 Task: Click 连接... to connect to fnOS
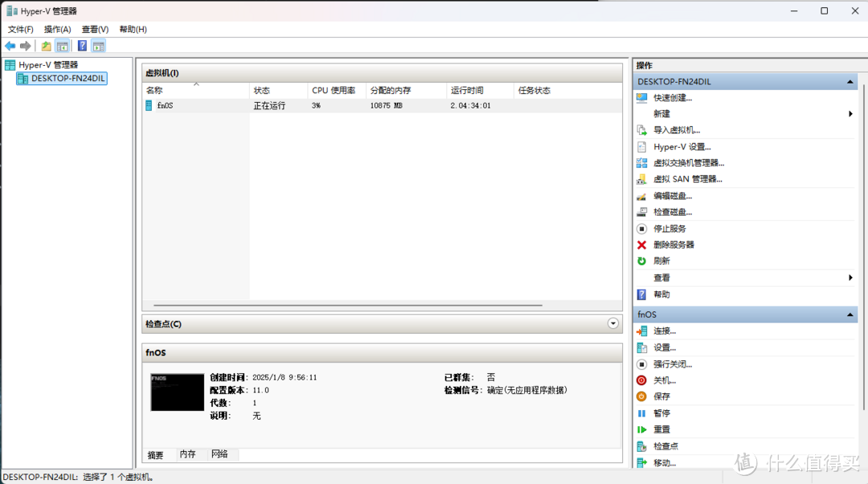664,331
